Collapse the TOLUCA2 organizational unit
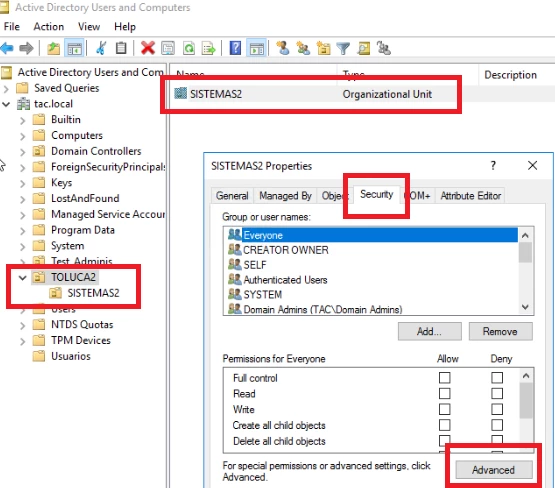 (23, 278)
